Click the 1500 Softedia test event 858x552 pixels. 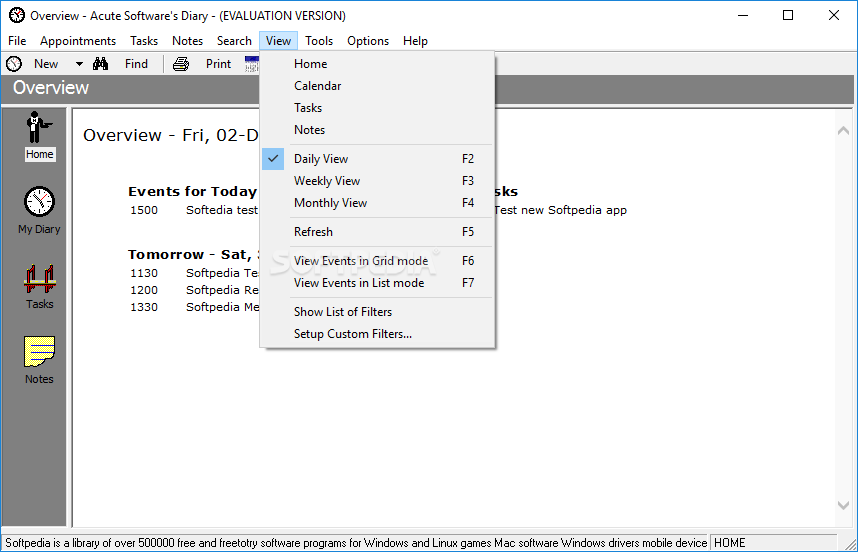point(194,210)
